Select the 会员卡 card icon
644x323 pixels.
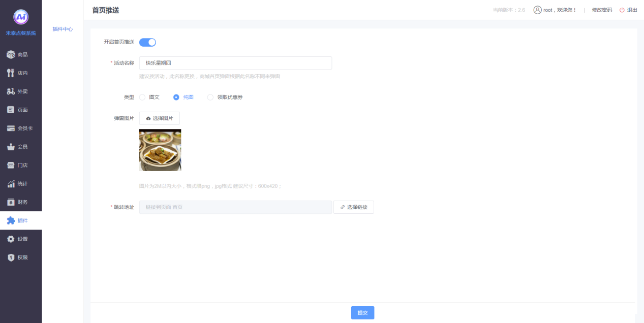click(11, 128)
